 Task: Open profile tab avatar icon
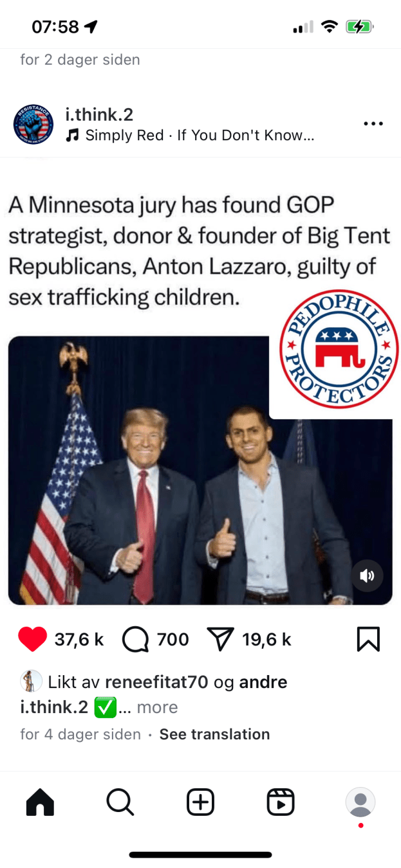coord(360,802)
